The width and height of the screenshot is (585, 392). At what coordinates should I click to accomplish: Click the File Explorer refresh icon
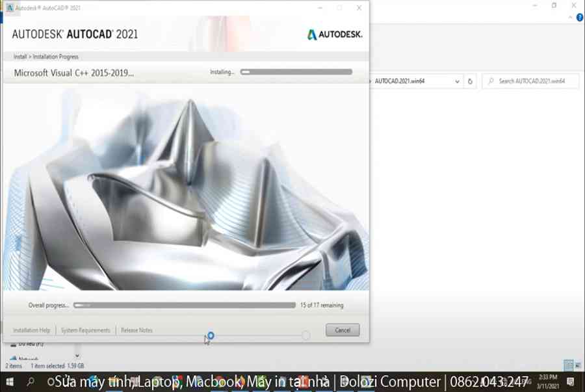[x=471, y=81]
